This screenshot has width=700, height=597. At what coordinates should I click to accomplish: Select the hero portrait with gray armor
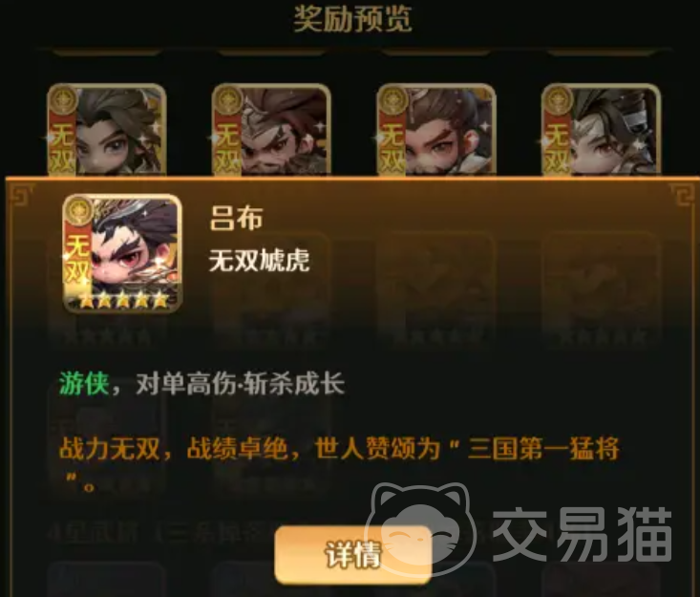coord(601,130)
